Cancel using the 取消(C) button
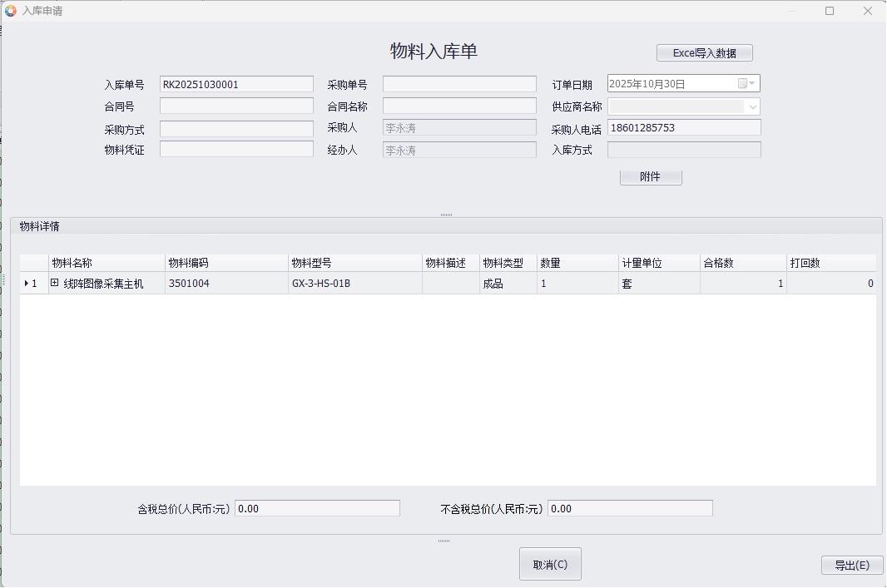 550,564
